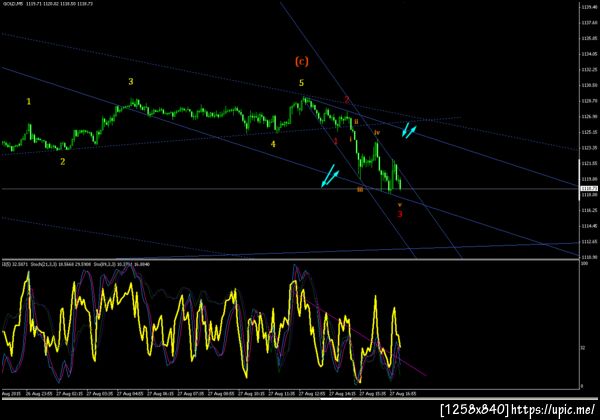Select red wave label 2 near the trendline
The height and width of the screenshot is (420, 600).
(347, 100)
